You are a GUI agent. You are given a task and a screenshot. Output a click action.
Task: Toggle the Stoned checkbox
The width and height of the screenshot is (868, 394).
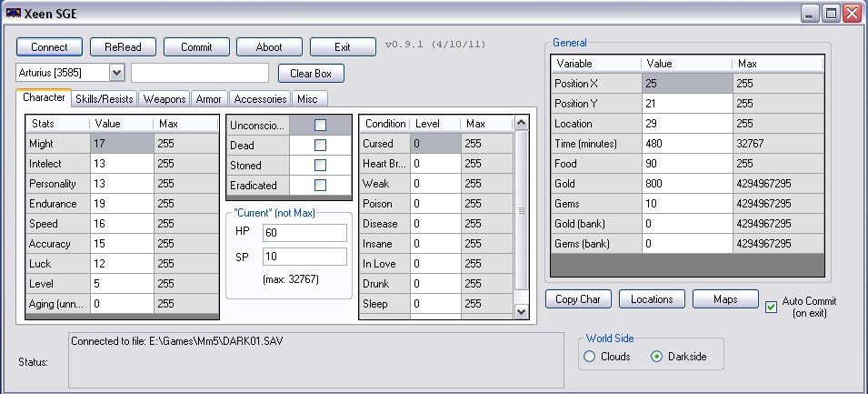click(320, 165)
